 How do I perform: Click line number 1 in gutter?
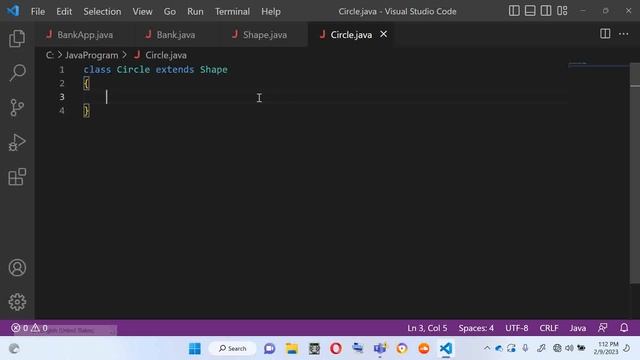62,70
